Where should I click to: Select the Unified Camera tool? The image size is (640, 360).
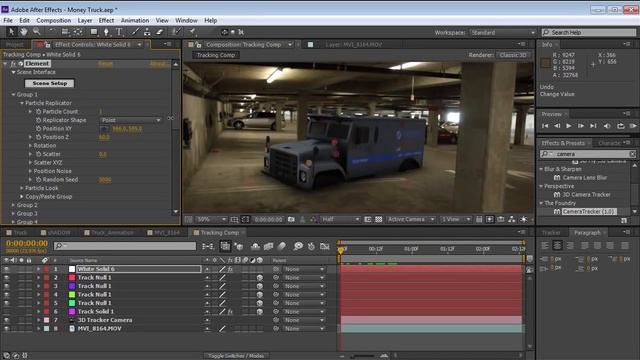[x=65, y=32]
